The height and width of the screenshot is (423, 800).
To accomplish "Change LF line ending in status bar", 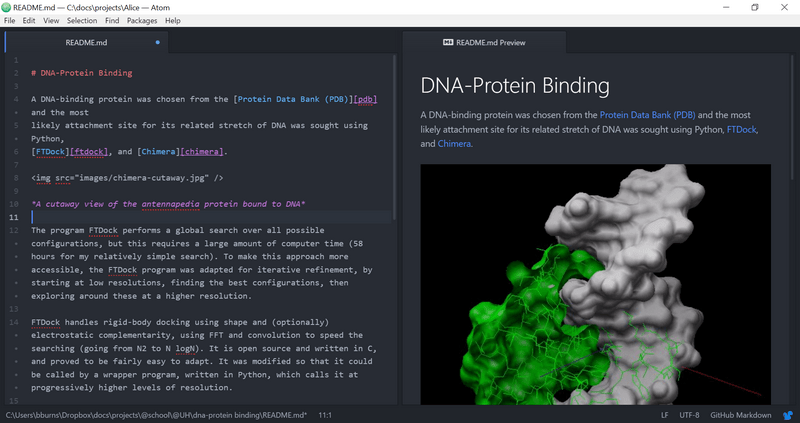I will pyautogui.click(x=664, y=415).
